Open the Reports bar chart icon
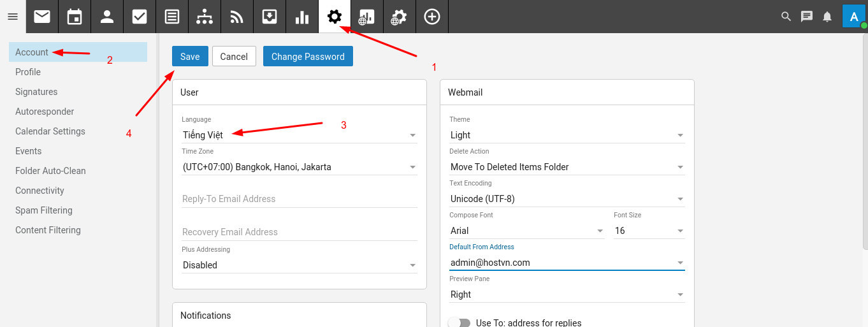The width and height of the screenshot is (868, 327). point(302,17)
